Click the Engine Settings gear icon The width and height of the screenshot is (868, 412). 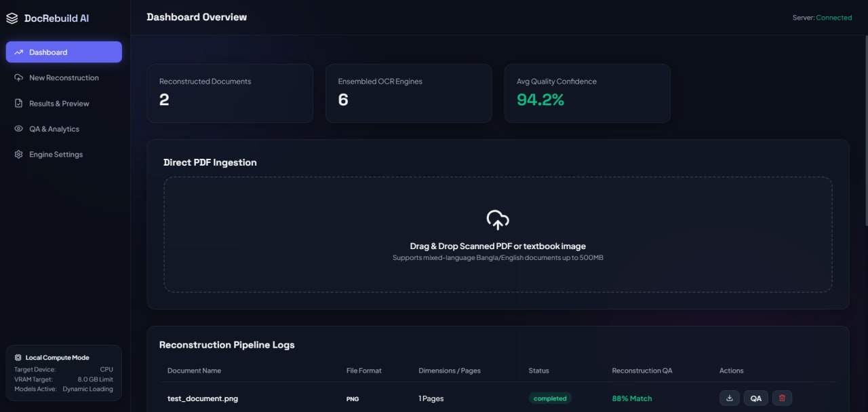pos(18,155)
